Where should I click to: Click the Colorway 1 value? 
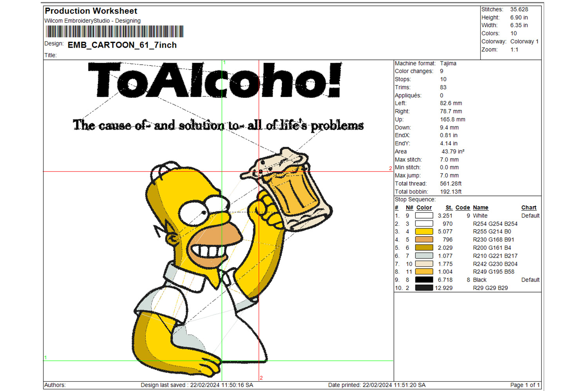click(524, 41)
